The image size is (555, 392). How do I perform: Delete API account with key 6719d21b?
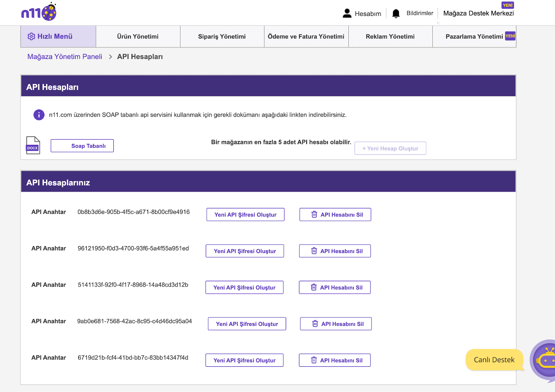tap(335, 360)
